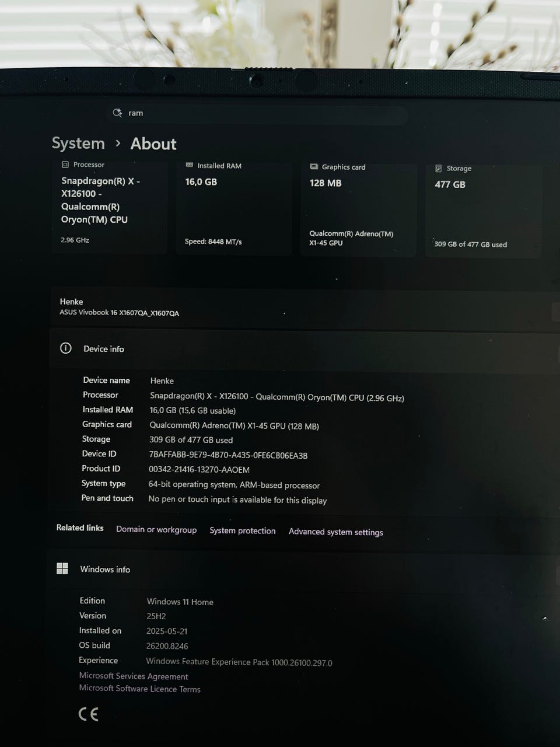Image resolution: width=560 pixels, height=747 pixels.
Task: Click the About breadcrumb title
Action: tap(153, 144)
